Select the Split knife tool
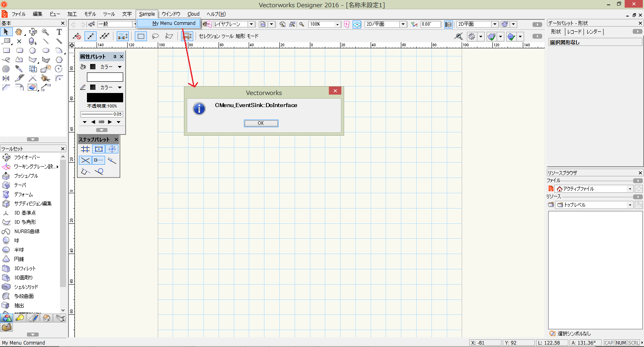Viewport: 644px width, 347px height. pos(19,78)
